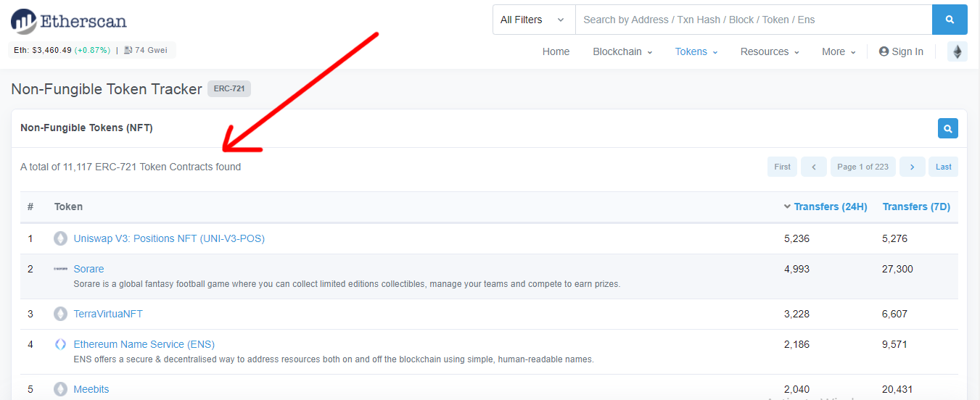This screenshot has width=980, height=400.
Task: Click the 3,228 transfers value for TerraVirtuaNFT
Action: tap(796, 314)
